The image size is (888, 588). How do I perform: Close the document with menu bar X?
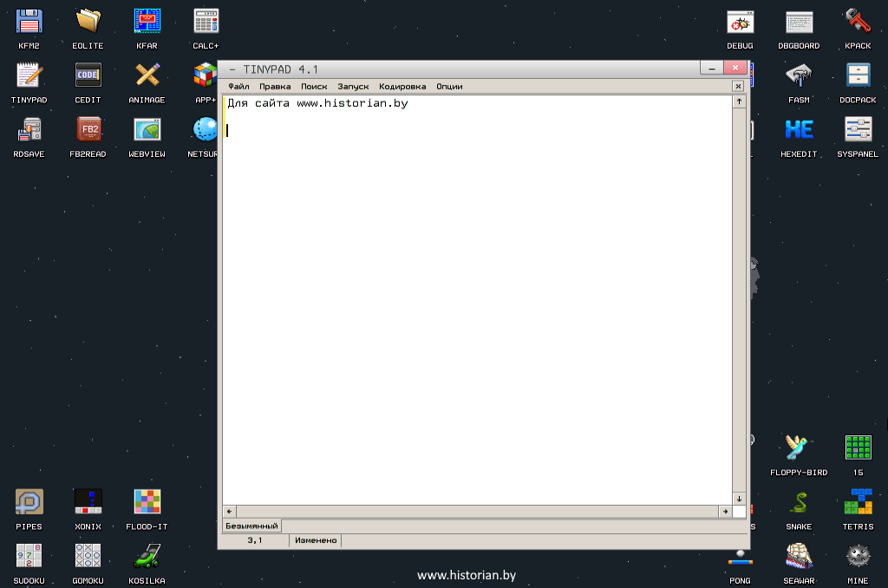(x=738, y=87)
